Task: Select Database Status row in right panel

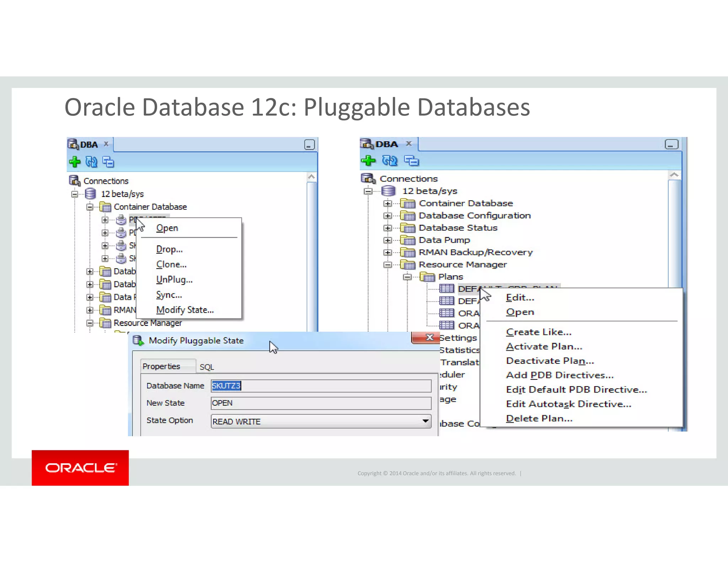Action: (x=458, y=228)
